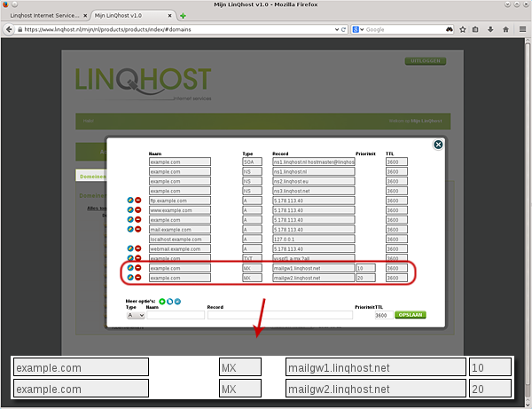Click the Mijn LinQhost welcome link
The height and width of the screenshot is (409, 532).
[x=426, y=121]
